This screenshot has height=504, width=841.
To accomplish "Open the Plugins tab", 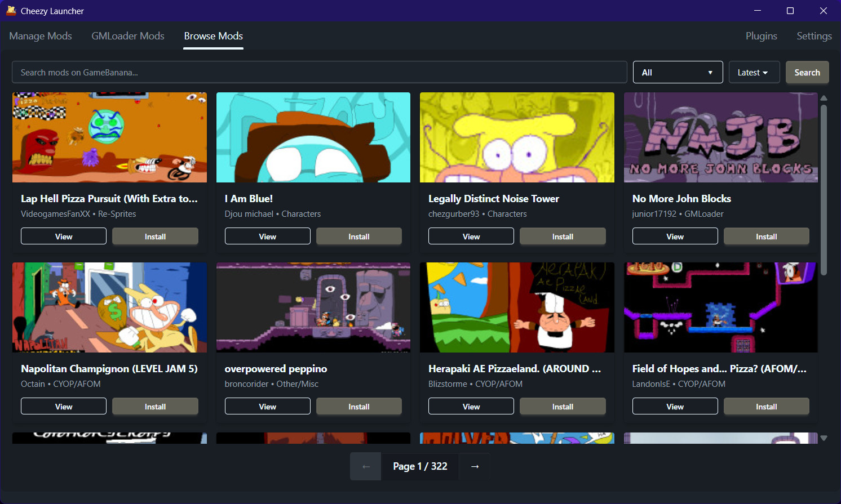I will [x=762, y=36].
